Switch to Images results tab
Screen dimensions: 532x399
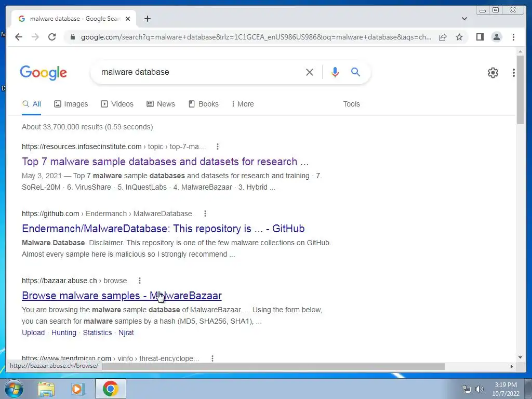point(71,104)
